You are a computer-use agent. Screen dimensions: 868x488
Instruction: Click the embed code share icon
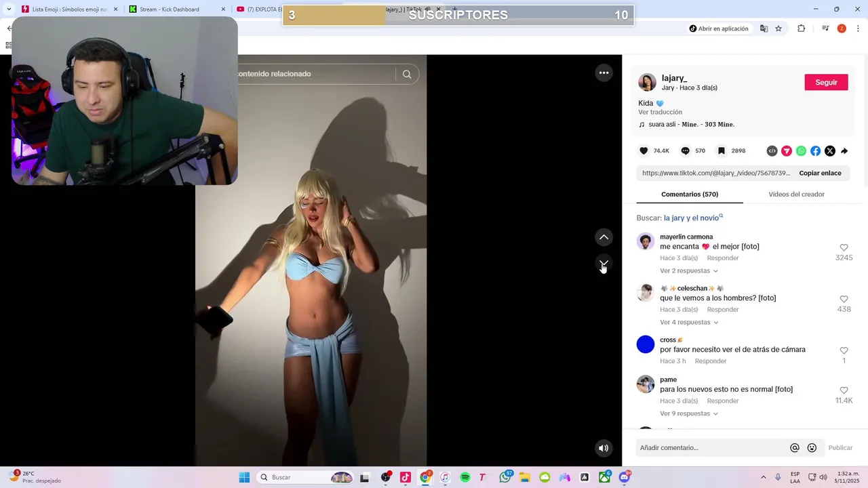tap(772, 150)
